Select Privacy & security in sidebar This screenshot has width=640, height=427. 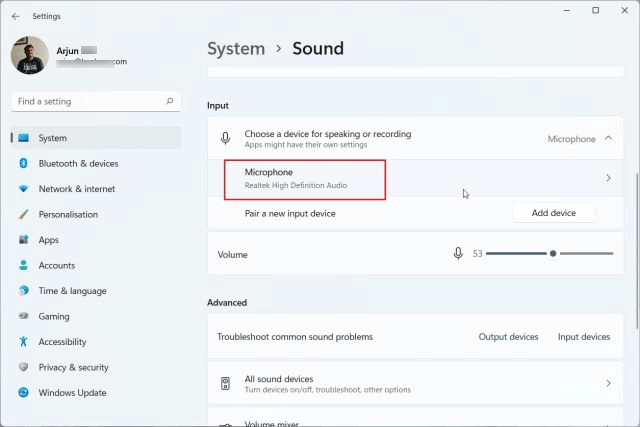(x=73, y=367)
